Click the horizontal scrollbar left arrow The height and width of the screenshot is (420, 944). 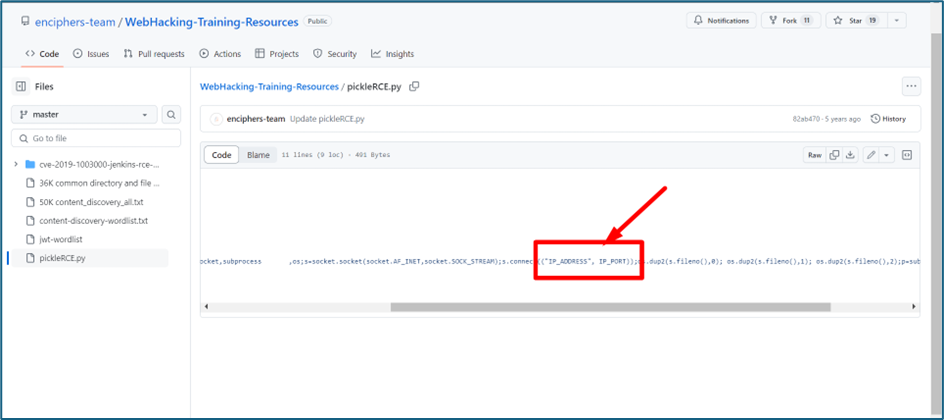click(206, 307)
